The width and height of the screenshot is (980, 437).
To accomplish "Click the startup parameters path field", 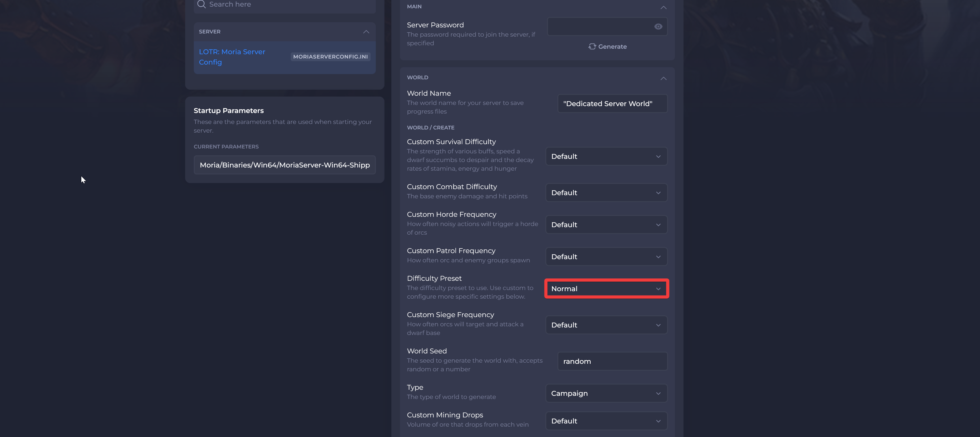I will coord(285,165).
